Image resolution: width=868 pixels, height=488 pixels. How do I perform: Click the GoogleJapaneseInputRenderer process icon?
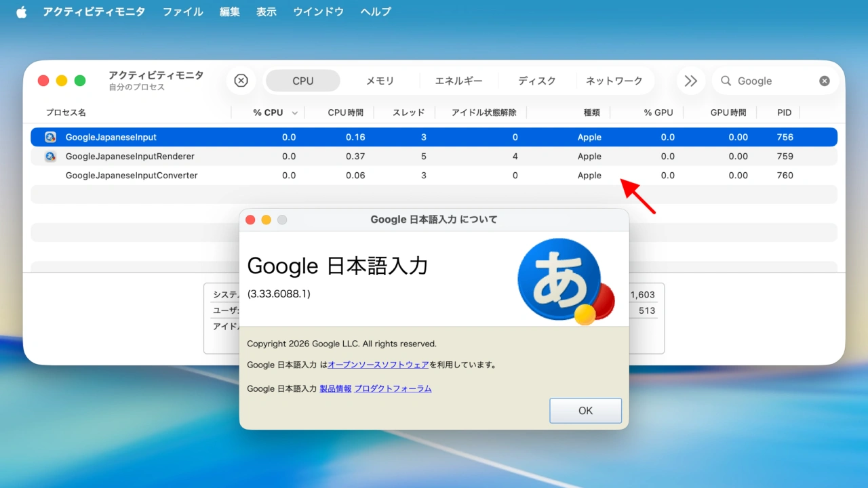pyautogui.click(x=50, y=157)
